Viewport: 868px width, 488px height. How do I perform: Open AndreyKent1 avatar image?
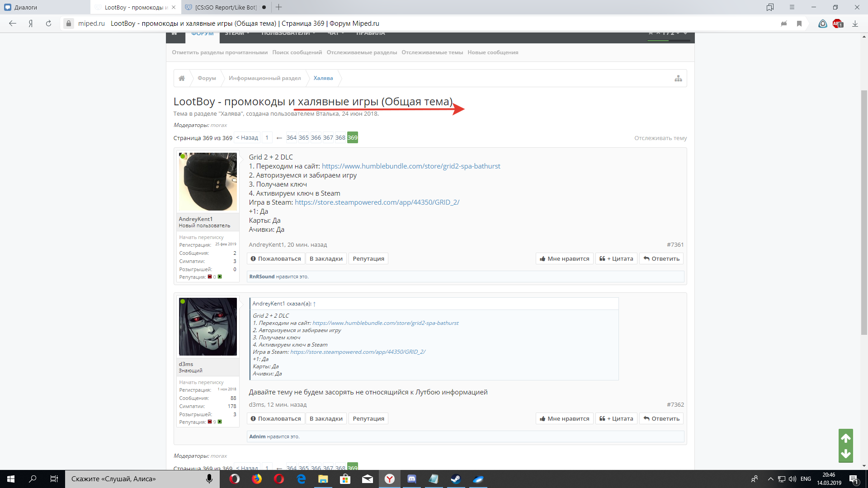208,182
